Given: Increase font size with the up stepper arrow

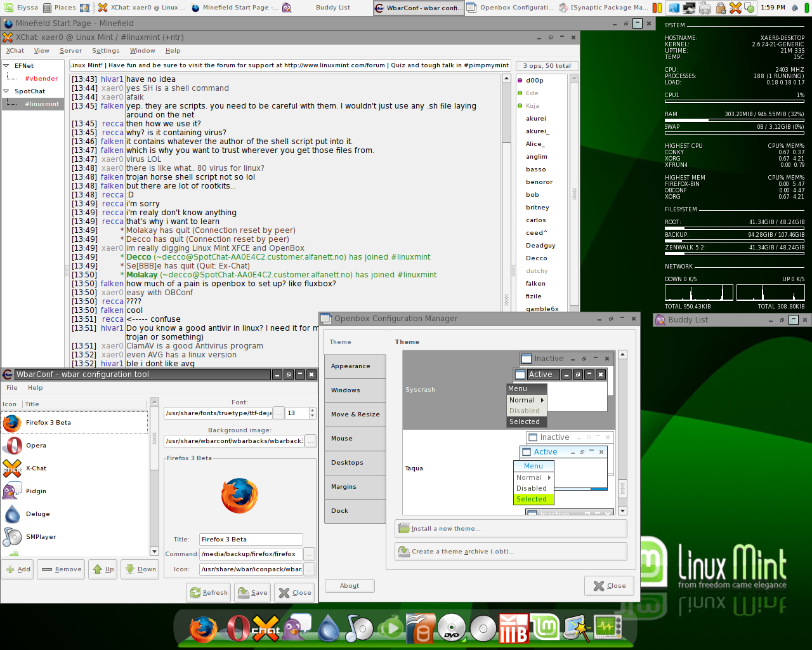Looking at the screenshot, I should [x=312, y=410].
